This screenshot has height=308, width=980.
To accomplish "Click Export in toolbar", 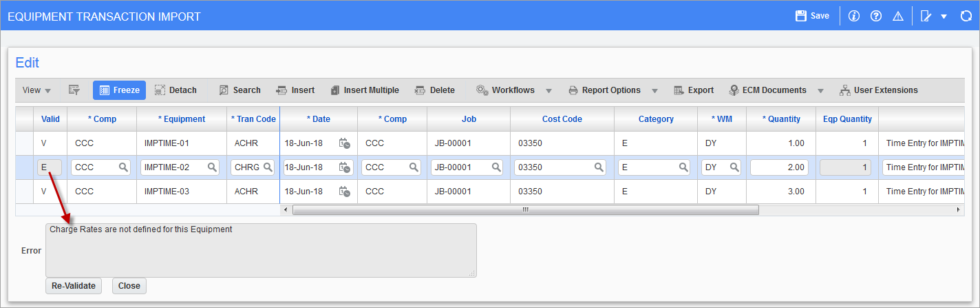I will tap(693, 90).
